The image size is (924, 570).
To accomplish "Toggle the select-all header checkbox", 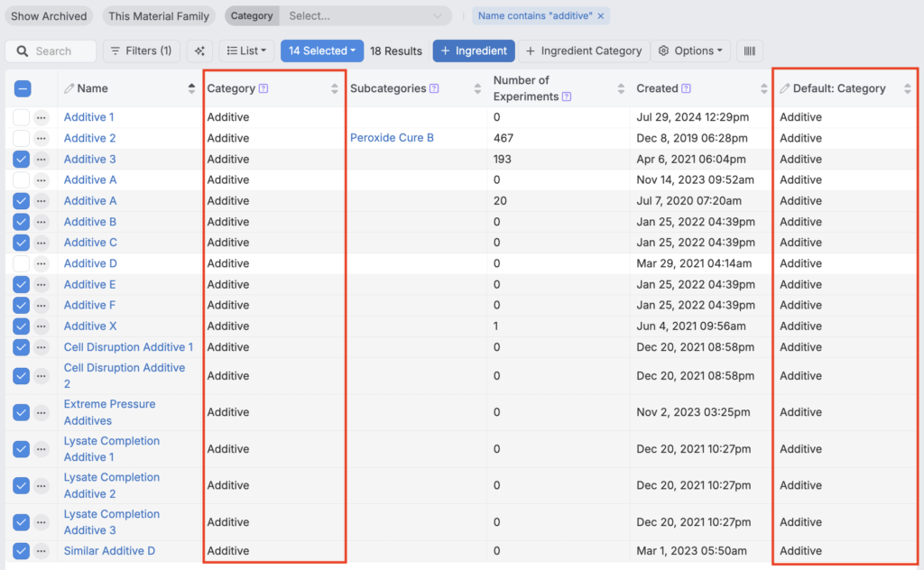I will tap(22, 88).
